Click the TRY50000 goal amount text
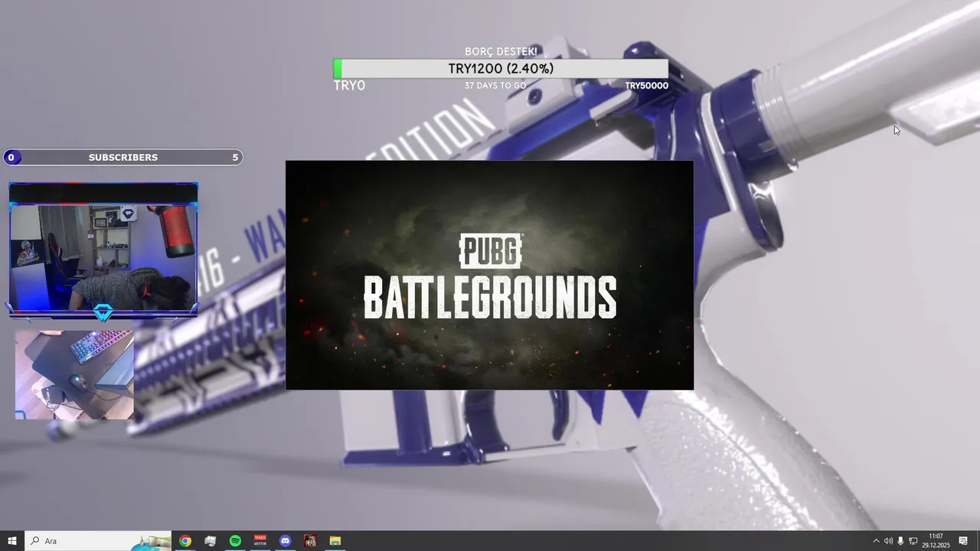The width and height of the screenshot is (980, 551). pyautogui.click(x=646, y=86)
